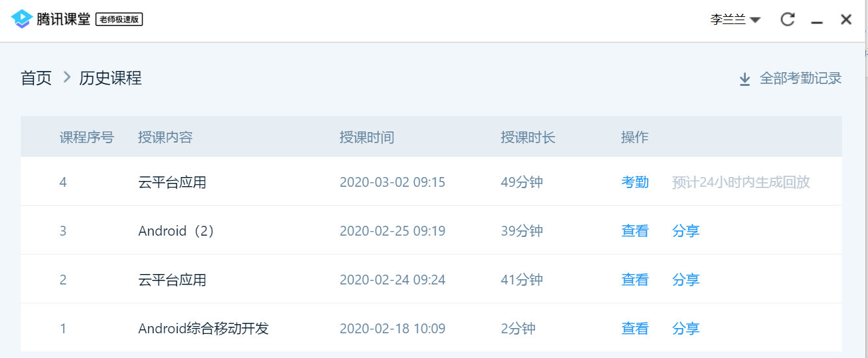This screenshot has height=358, width=868.
Task: Open 考勤 for course 4
Action: (x=635, y=182)
